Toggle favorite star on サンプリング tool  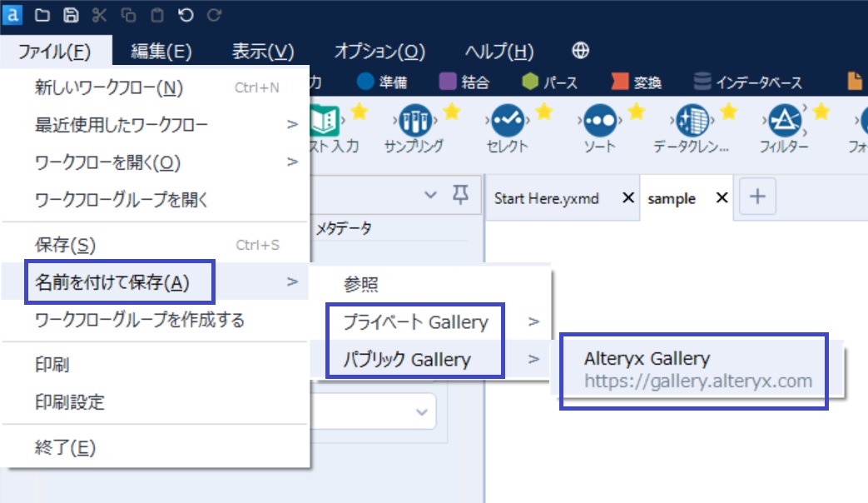click(x=452, y=112)
